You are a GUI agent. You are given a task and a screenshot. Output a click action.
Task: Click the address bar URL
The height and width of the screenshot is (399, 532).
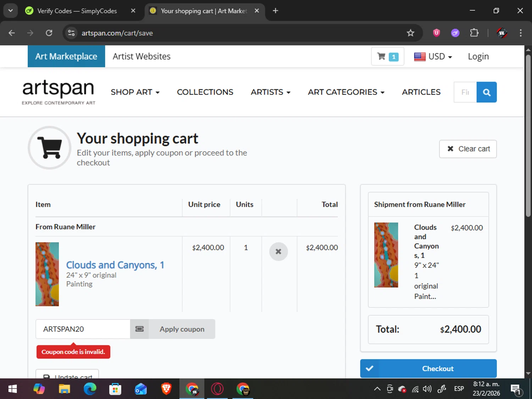[x=117, y=33]
